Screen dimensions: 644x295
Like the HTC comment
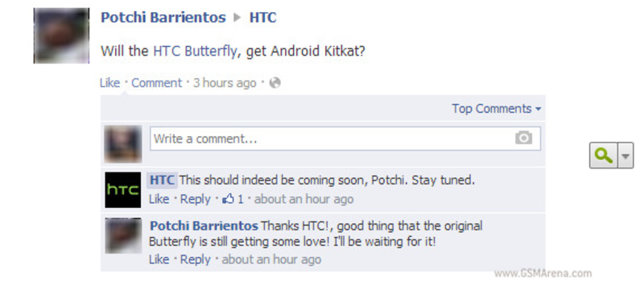(159, 199)
